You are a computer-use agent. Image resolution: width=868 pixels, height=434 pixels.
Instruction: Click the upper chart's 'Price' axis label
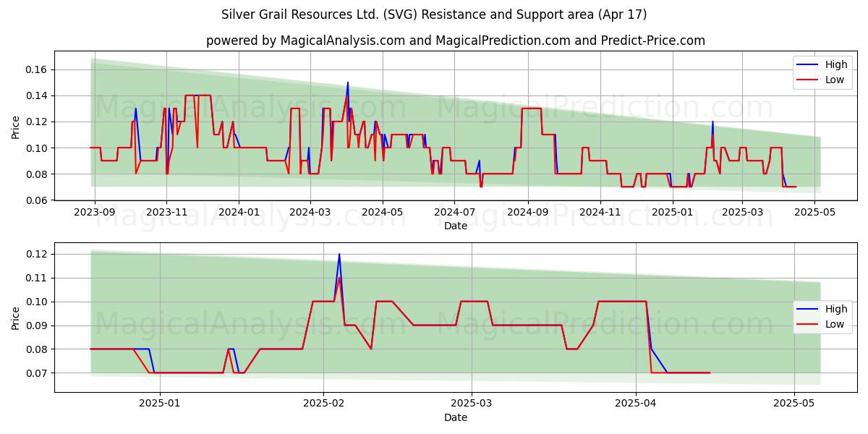(16, 126)
